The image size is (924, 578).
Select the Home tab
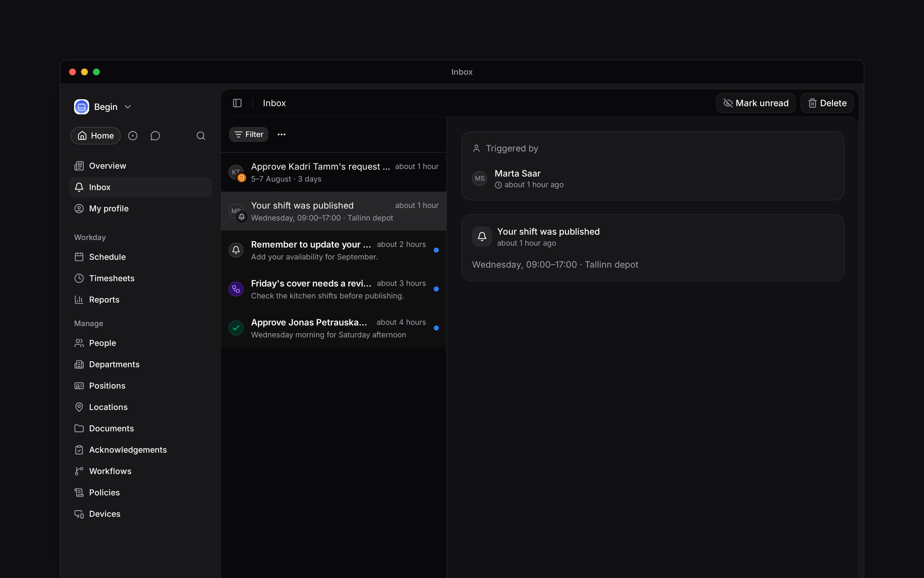pos(95,136)
